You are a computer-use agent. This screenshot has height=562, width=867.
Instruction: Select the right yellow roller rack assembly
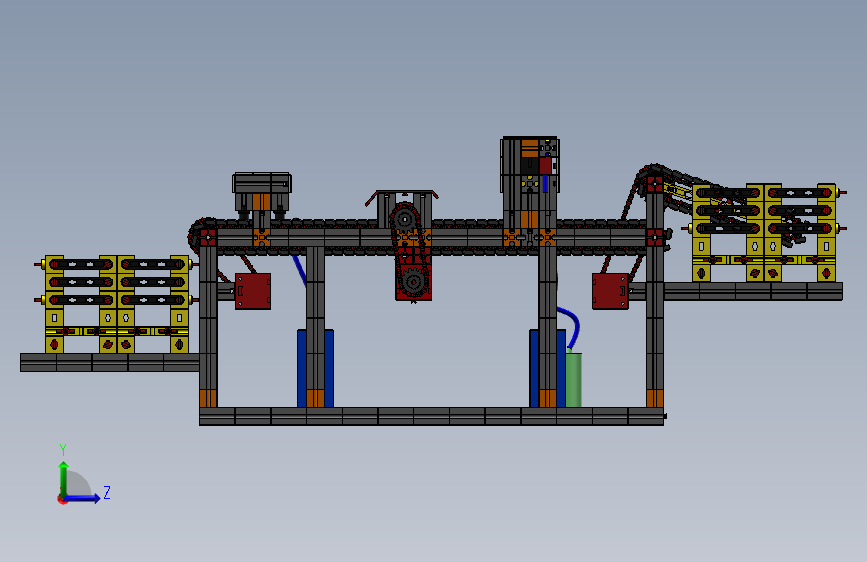pyautogui.click(x=765, y=233)
